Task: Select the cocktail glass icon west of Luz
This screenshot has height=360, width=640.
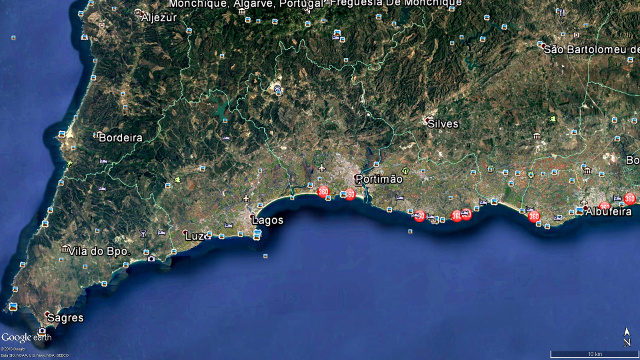Action: pos(143,234)
